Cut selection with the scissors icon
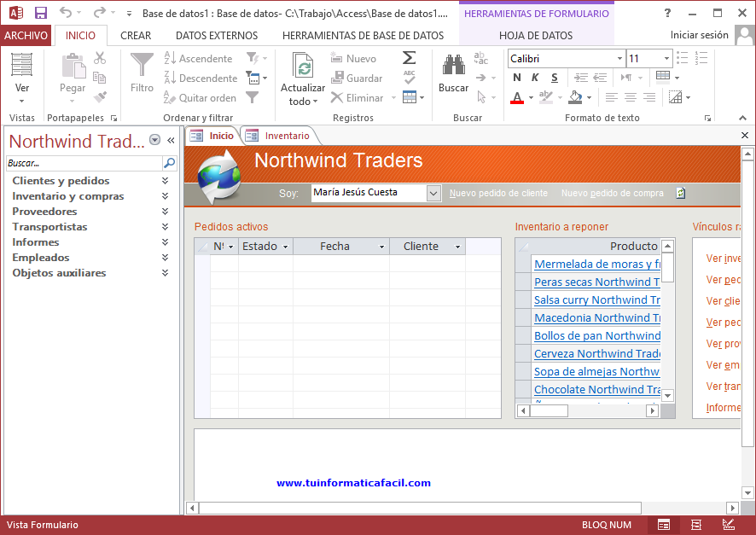This screenshot has height=535, width=756. pos(100,58)
